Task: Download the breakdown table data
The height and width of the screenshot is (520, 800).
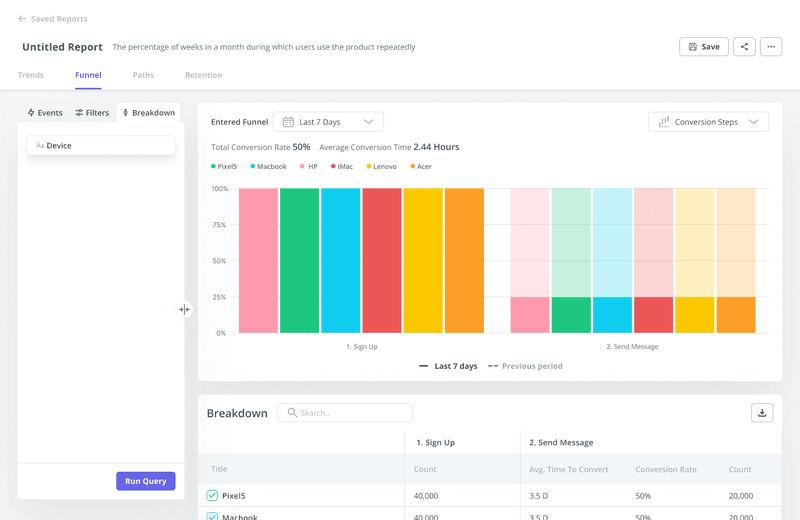Action: 762,413
